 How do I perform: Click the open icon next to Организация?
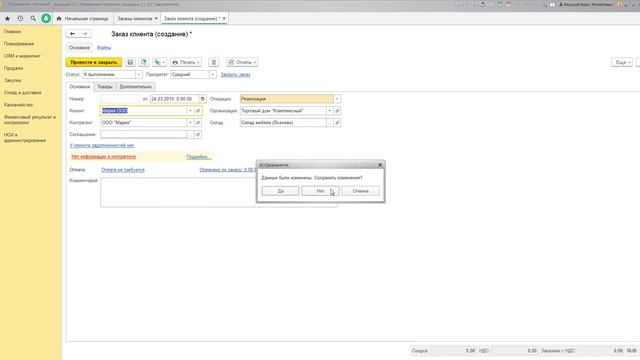point(337,111)
